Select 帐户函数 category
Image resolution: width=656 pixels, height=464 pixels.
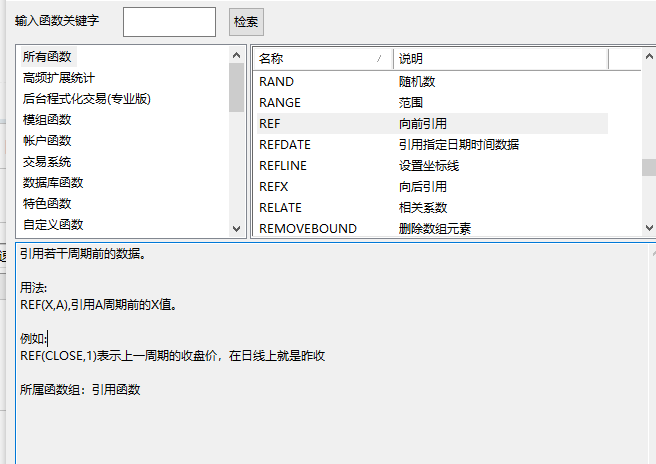(47, 141)
